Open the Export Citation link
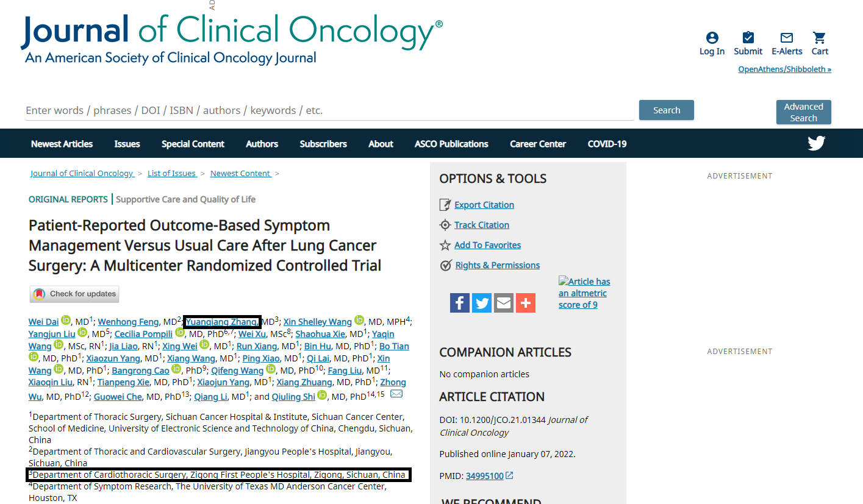 click(x=484, y=205)
